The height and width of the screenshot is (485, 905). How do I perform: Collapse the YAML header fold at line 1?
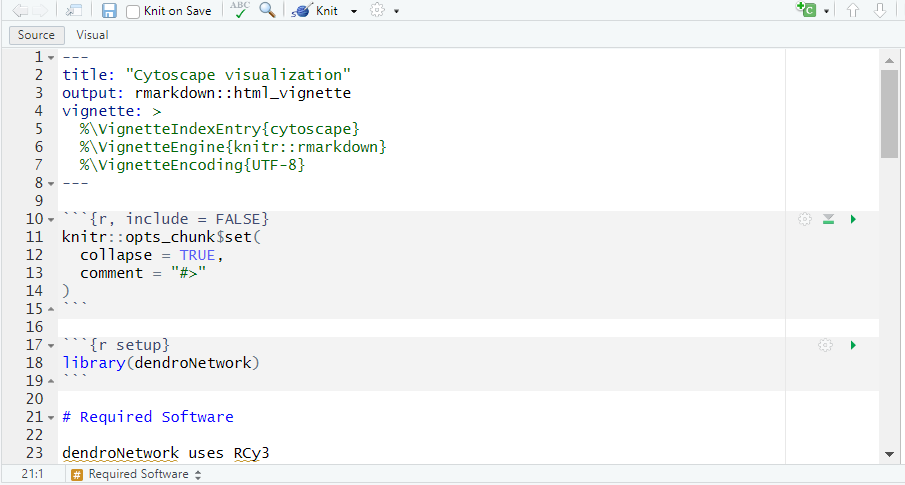[x=51, y=57]
